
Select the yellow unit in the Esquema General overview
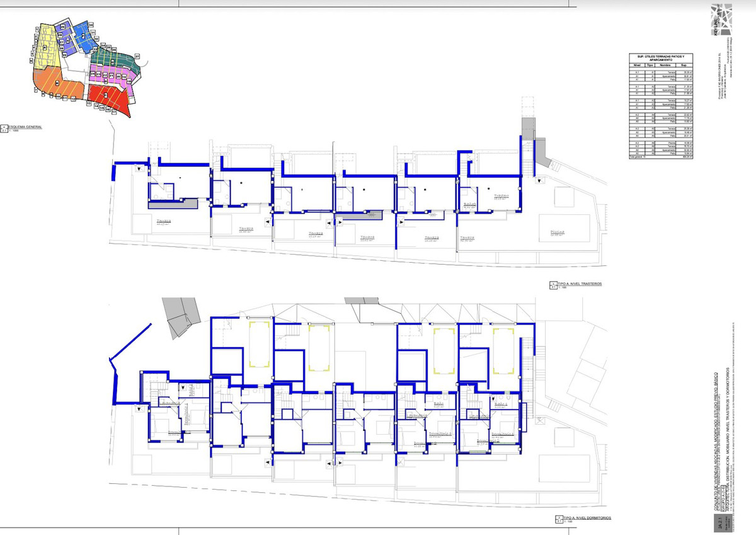click(x=45, y=44)
